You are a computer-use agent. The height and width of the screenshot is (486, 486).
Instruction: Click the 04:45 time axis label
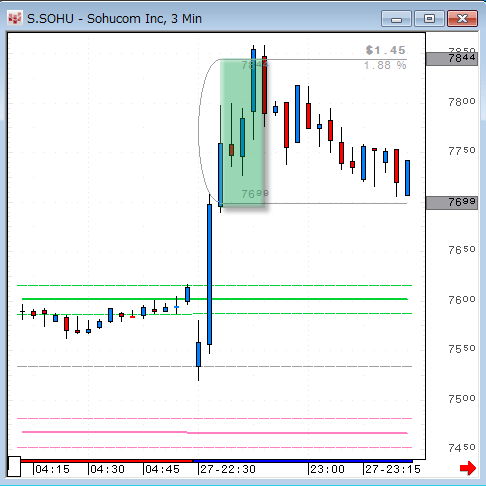(x=162, y=469)
